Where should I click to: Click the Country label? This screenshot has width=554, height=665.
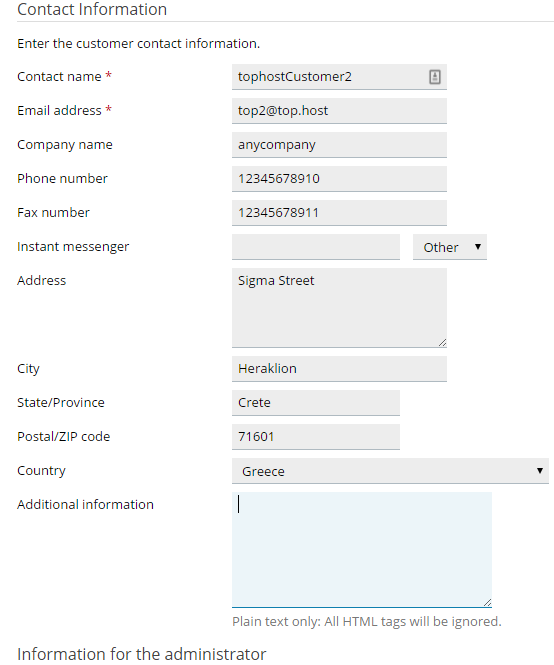point(41,471)
